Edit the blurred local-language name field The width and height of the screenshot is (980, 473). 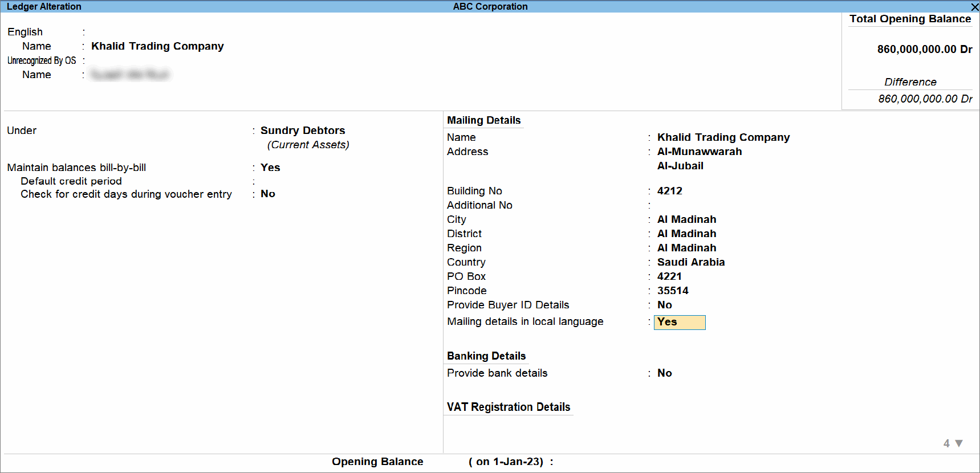tap(131, 75)
